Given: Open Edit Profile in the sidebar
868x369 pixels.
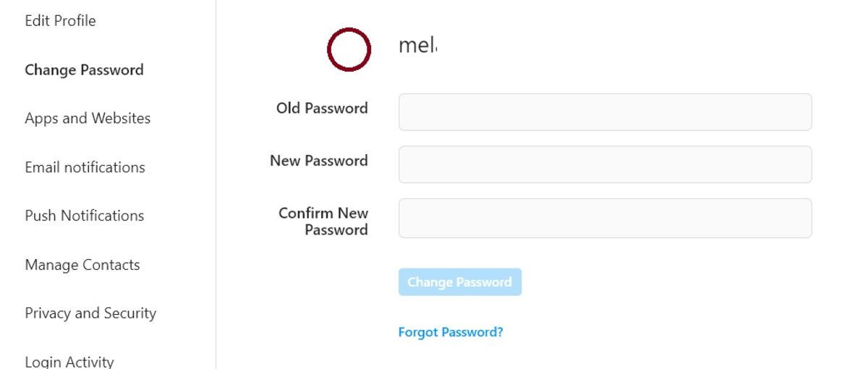Looking at the screenshot, I should [x=60, y=21].
